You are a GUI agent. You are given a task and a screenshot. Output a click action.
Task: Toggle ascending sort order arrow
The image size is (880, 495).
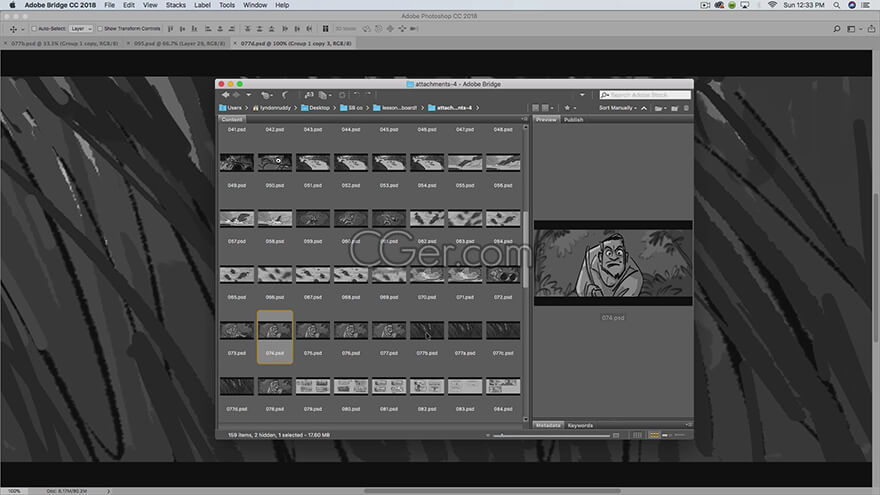point(644,108)
